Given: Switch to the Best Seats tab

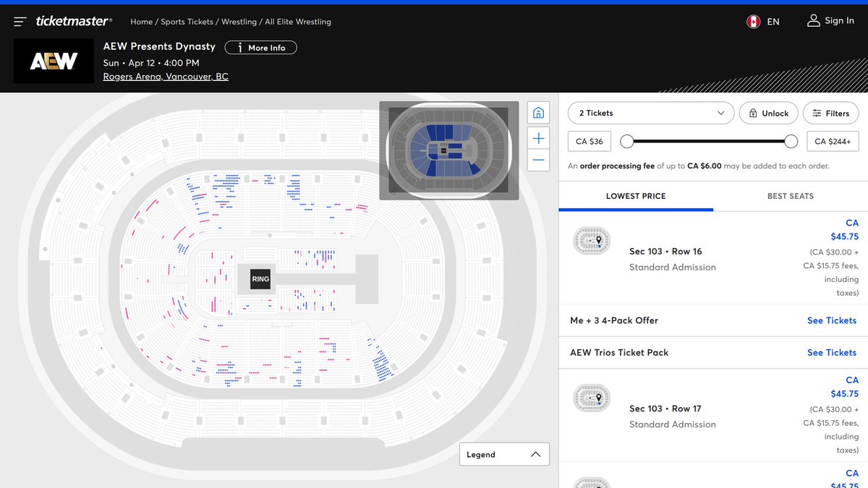Looking at the screenshot, I should (790, 196).
